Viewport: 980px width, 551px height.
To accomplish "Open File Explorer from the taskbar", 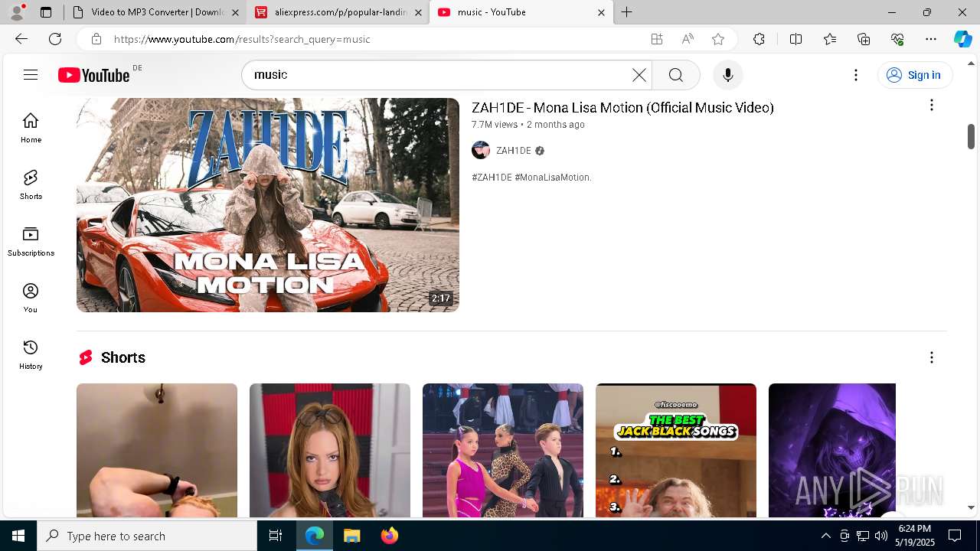I will coord(351,536).
